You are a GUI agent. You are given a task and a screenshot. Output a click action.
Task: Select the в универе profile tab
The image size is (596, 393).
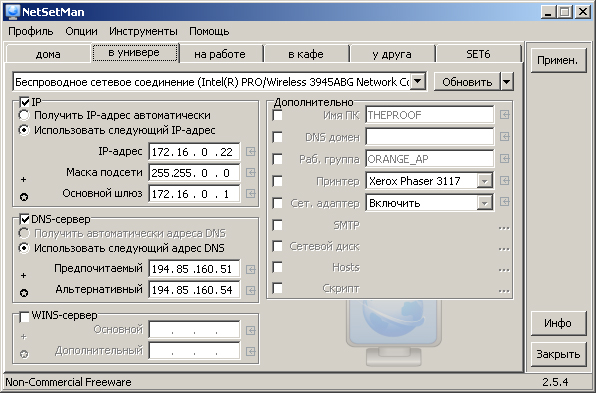click(x=135, y=52)
